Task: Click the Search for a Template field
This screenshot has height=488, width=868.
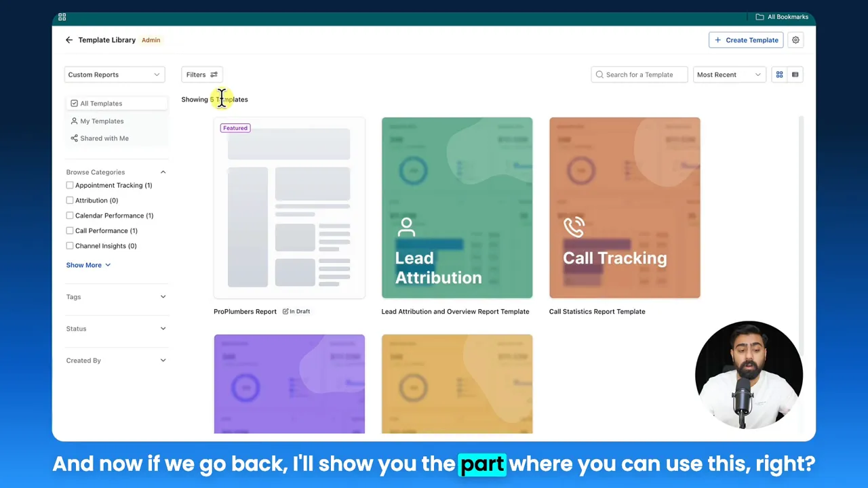Action: pos(638,75)
